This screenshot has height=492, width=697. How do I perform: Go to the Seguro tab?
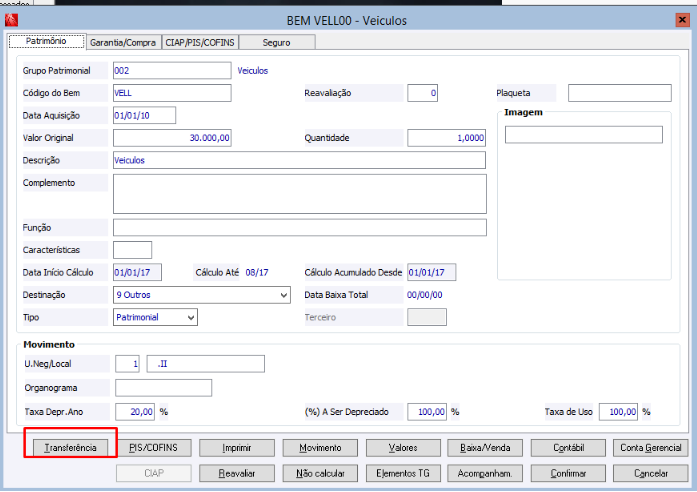coord(276,43)
